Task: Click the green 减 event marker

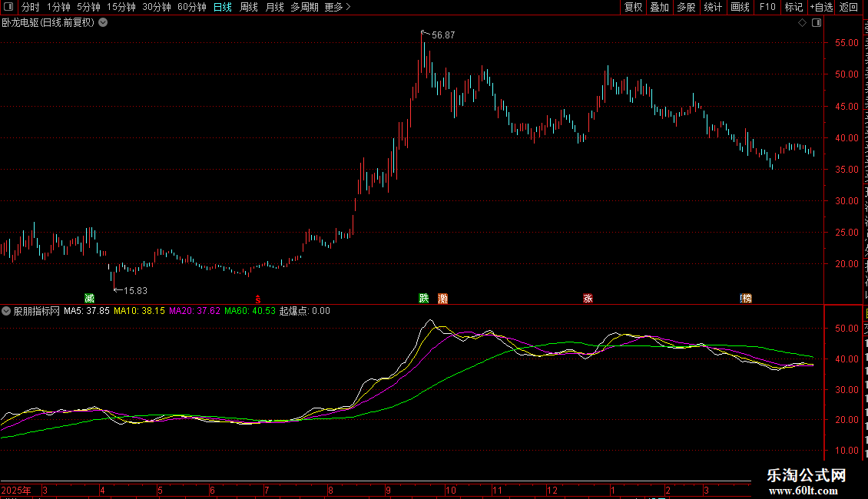Action: [89, 298]
